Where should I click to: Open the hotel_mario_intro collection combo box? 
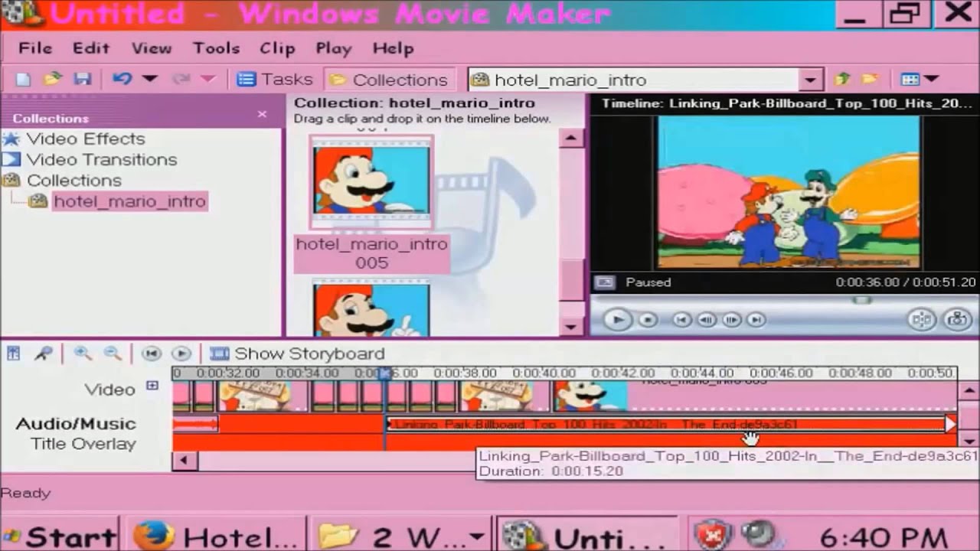pos(645,80)
